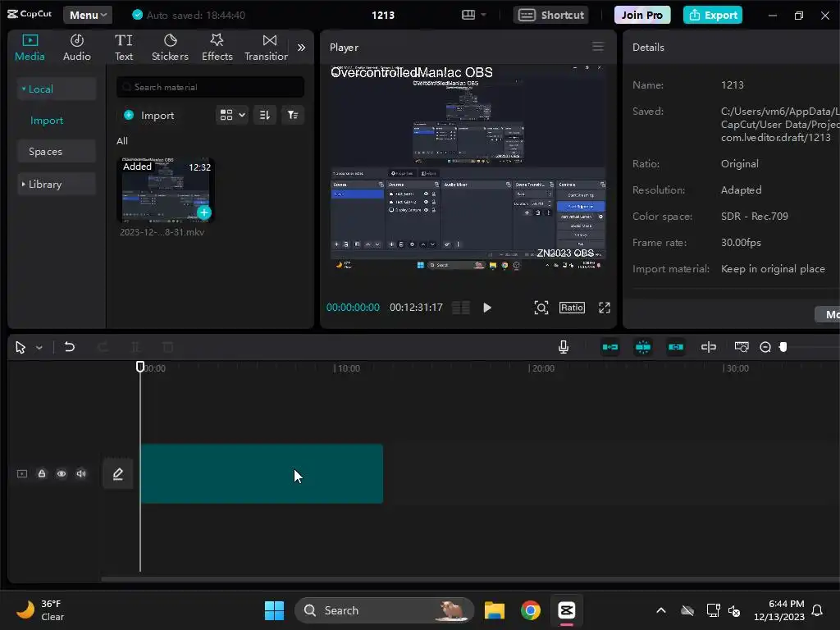
Task: Open the sort media icon
Action: tap(265, 115)
